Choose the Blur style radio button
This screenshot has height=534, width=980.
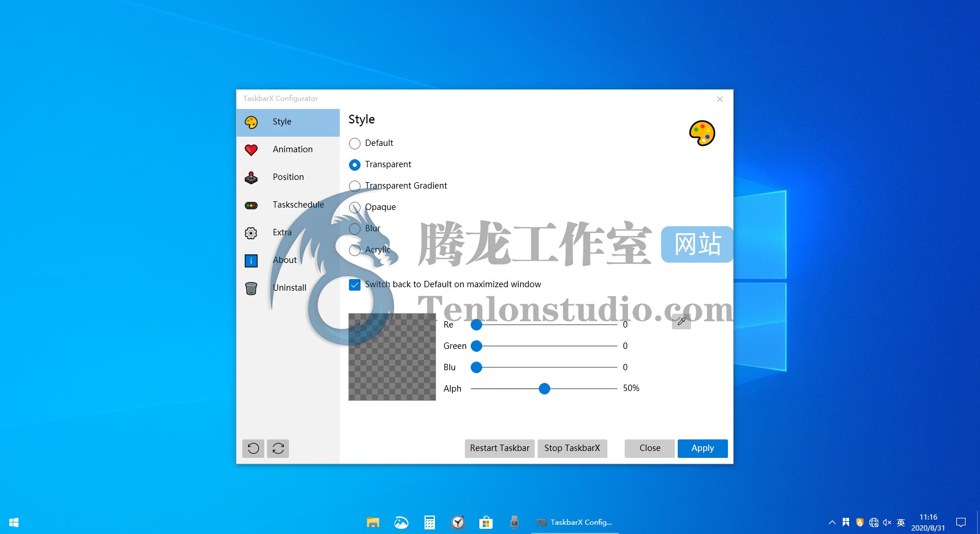355,229
